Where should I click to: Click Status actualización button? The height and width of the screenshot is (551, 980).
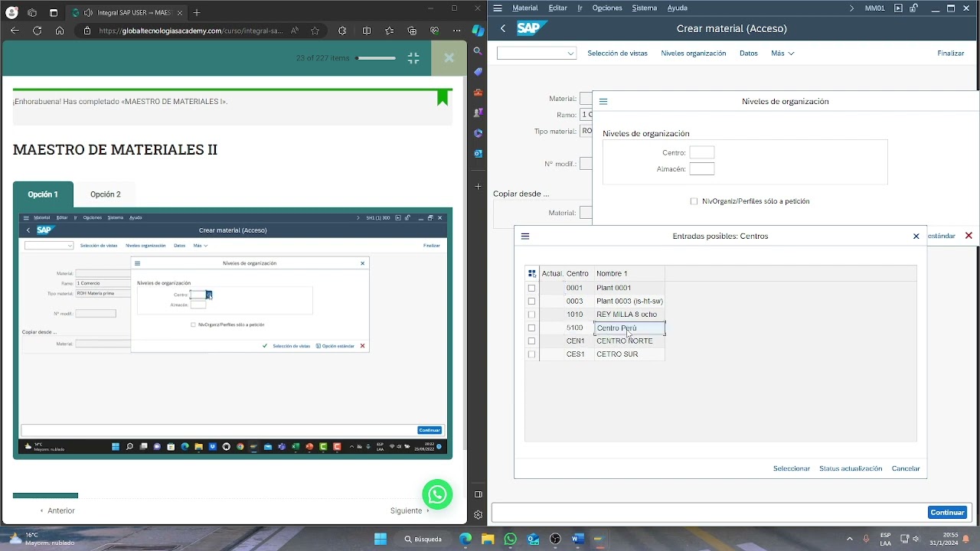[851, 468]
